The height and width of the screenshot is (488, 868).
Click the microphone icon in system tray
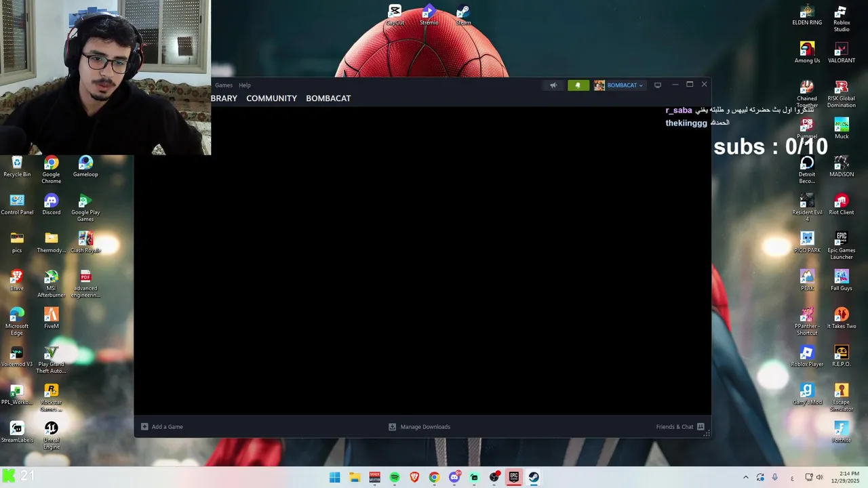[x=774, y=477]
